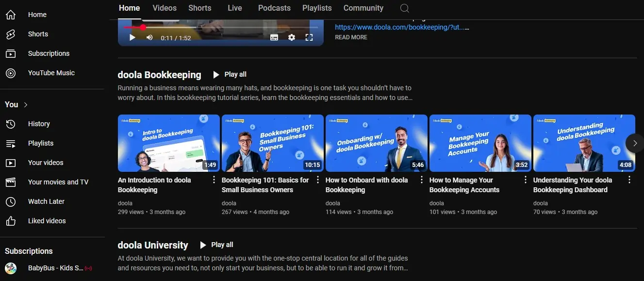Open An Introduction to doola Bookkeeping title

click(x=154, y=185)
